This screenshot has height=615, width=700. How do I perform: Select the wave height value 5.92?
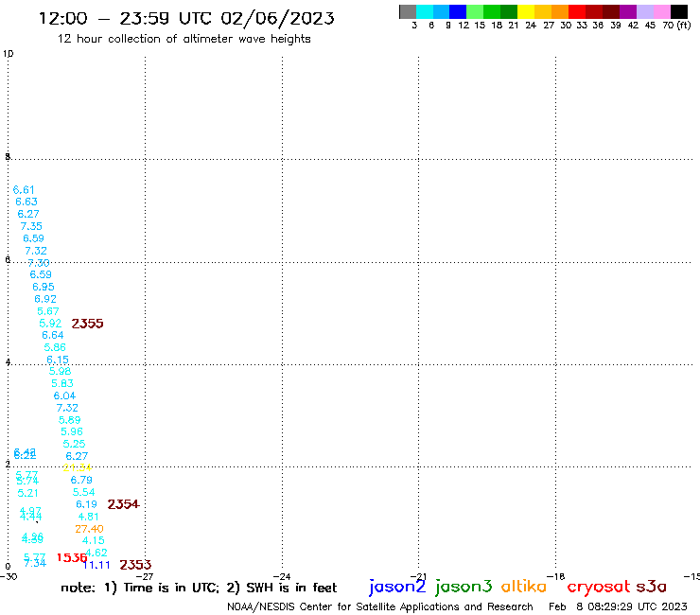pos(50,324)
